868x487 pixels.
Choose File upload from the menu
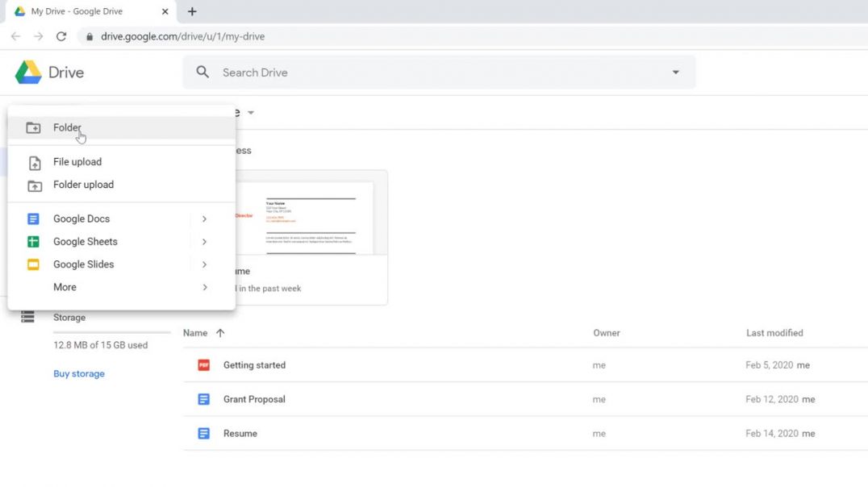121,162
